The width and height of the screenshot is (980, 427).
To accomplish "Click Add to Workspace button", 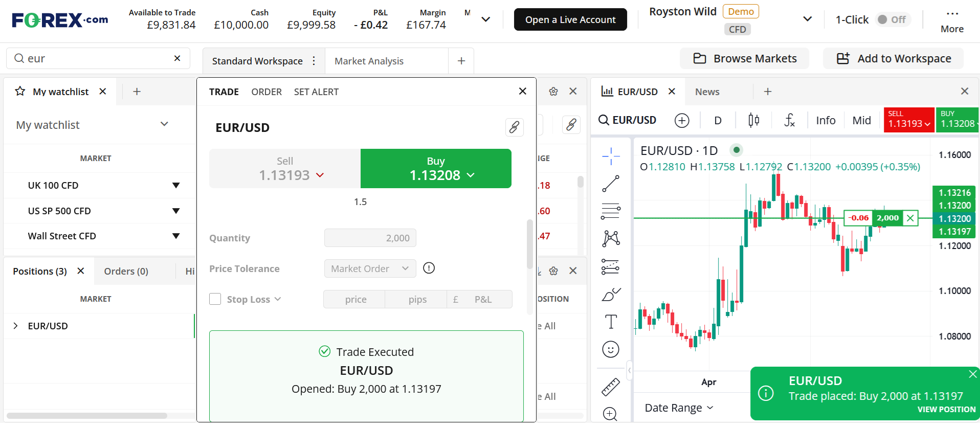I will (894, 58).
